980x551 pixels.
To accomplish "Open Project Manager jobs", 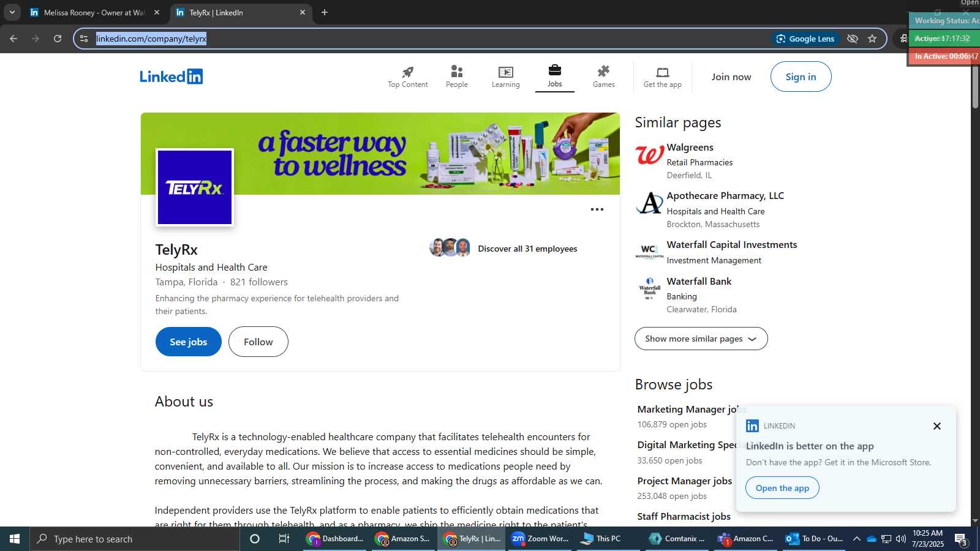I will [684, 481].
